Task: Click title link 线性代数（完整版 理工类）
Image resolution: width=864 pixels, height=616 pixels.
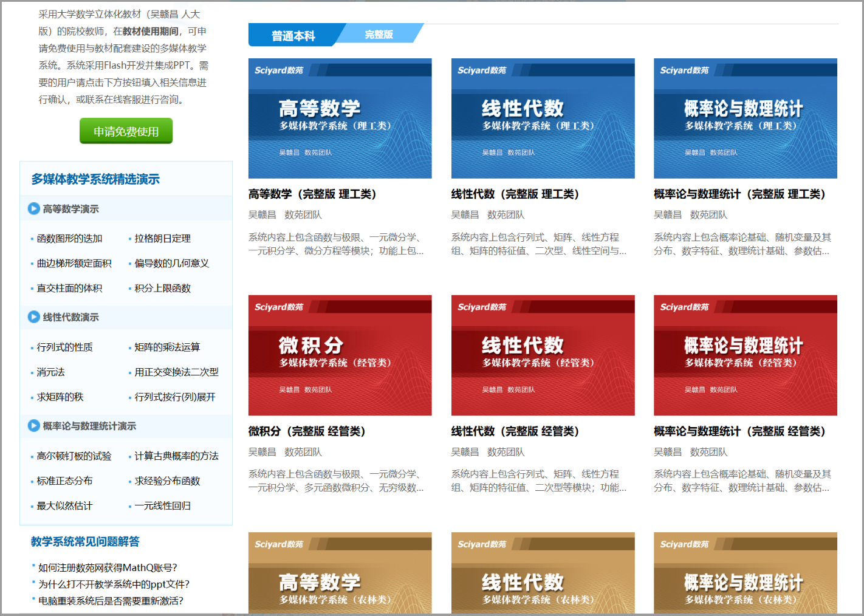Action: (516, 194)
